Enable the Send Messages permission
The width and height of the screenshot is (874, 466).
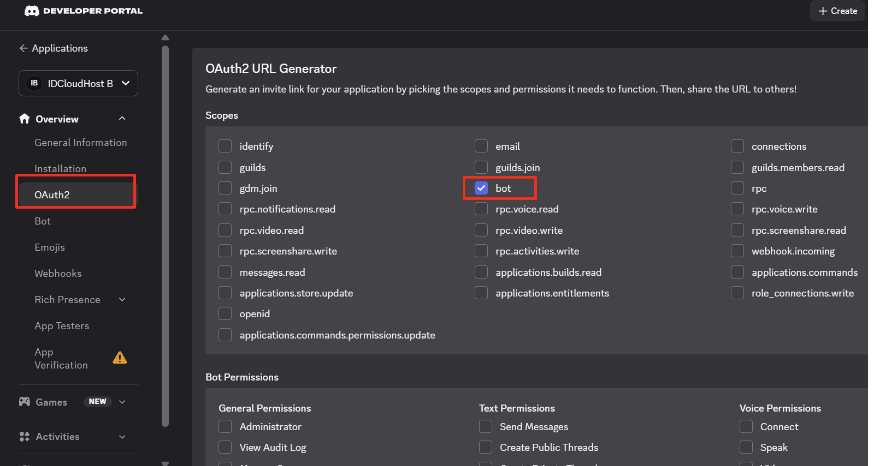coord(485,426)
